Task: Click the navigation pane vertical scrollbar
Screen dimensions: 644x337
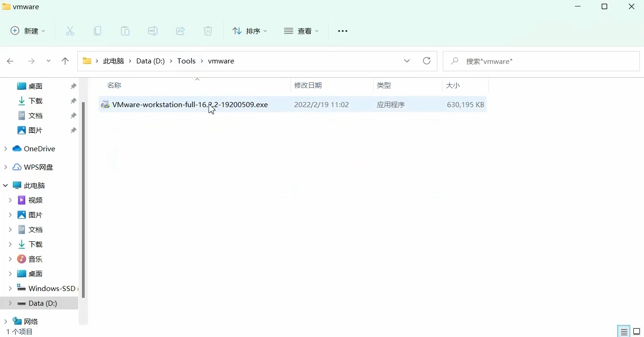Action: (x=83, y=200)
